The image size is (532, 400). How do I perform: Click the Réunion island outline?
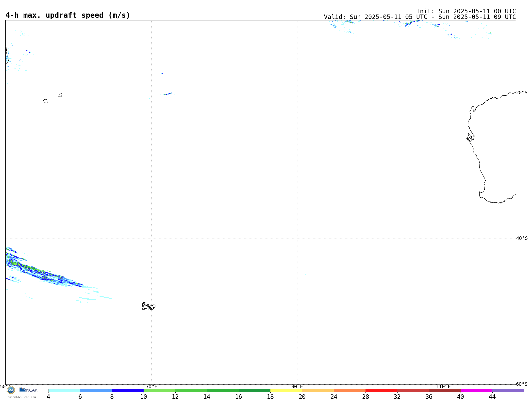click(x=46, y=101)
